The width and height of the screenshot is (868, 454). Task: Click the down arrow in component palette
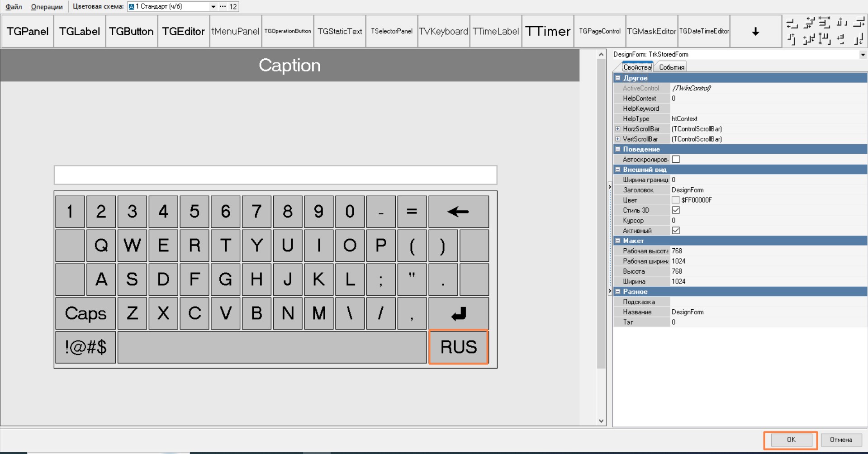[755, 32]
